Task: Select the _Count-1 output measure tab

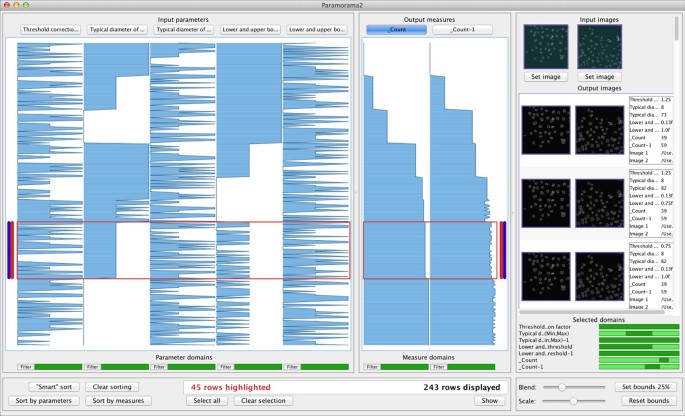Action: (463, 30)
